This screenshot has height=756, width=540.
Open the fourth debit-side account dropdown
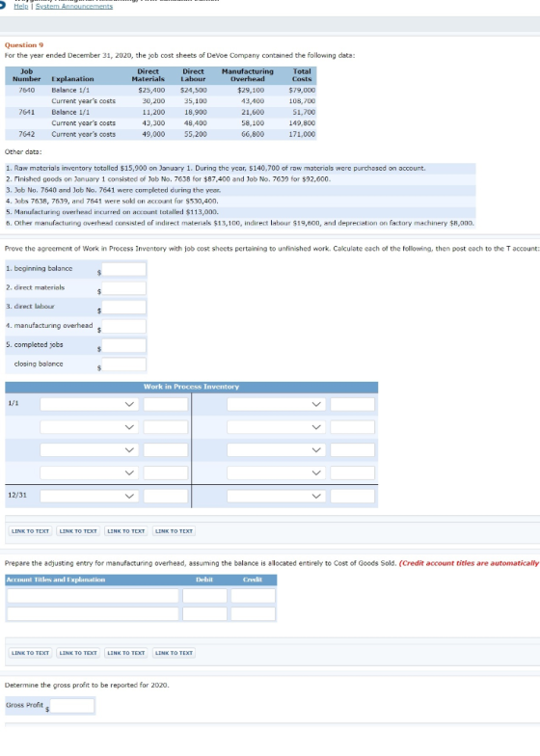point(89,472)
